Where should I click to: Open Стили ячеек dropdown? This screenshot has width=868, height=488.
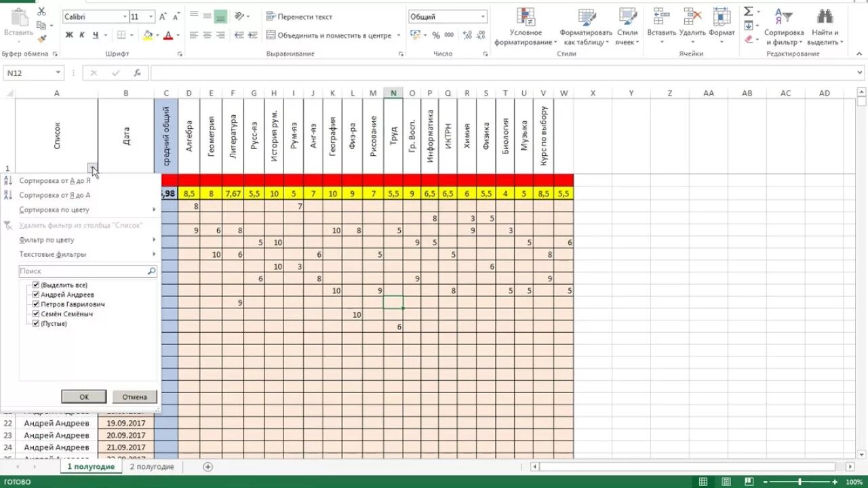[x=627, y=27]
